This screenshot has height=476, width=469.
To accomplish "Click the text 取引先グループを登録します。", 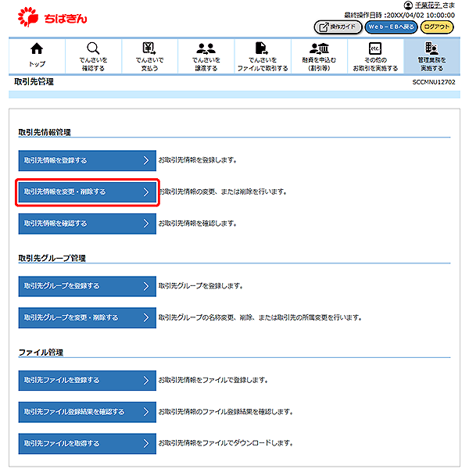I will point(201,286).
